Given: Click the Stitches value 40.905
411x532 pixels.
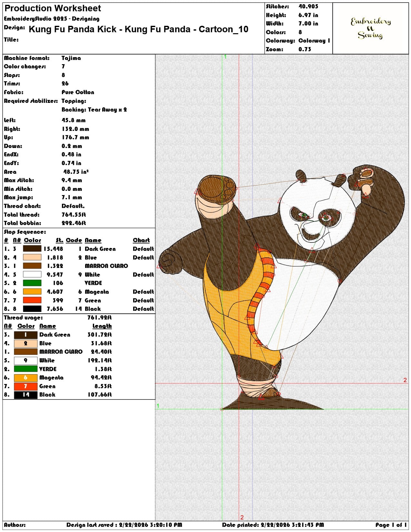Looking at the screenshot, I should 308,6.
